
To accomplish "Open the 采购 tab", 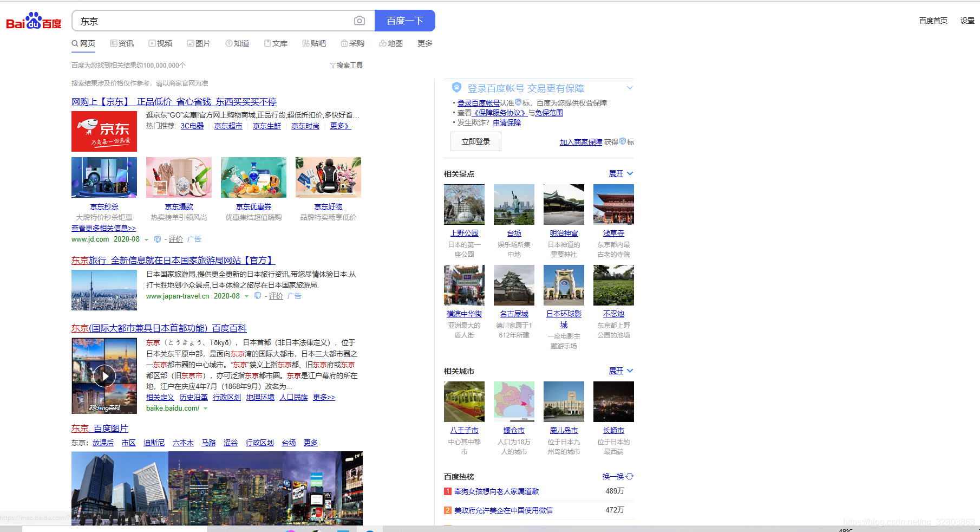I will pos(352,43).
